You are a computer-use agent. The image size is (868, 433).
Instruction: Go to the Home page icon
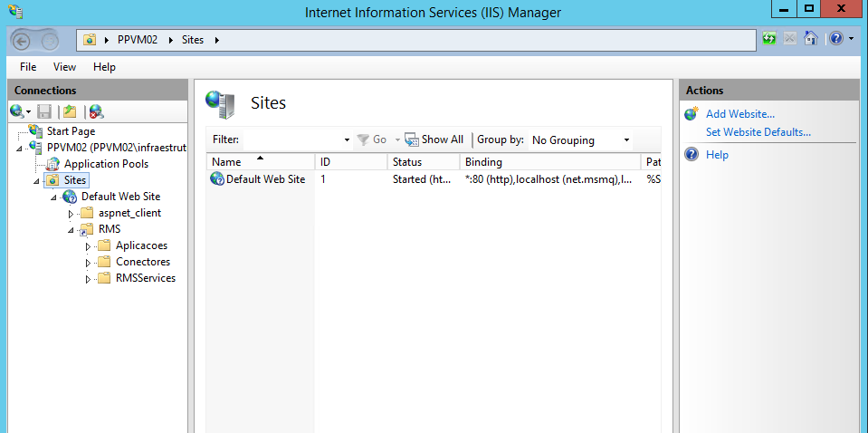(x=811, y=39)
